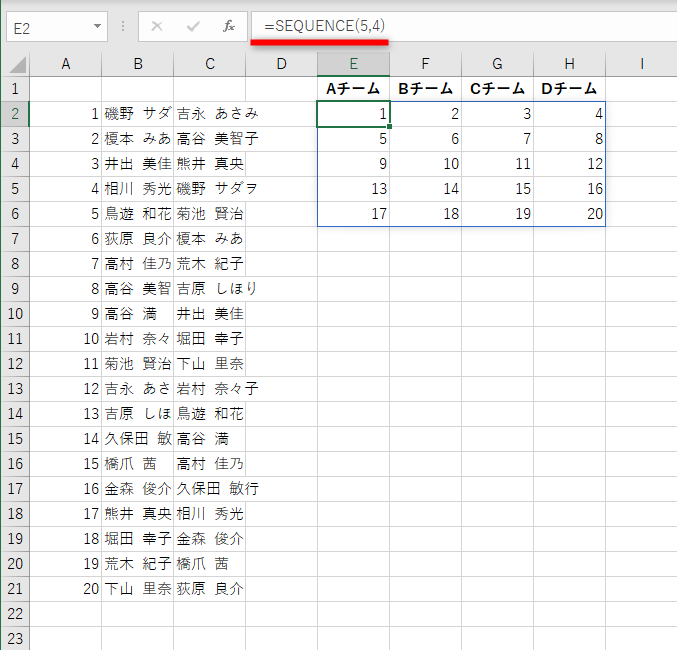Click cell C18 相川 秀光

(210, 514)
